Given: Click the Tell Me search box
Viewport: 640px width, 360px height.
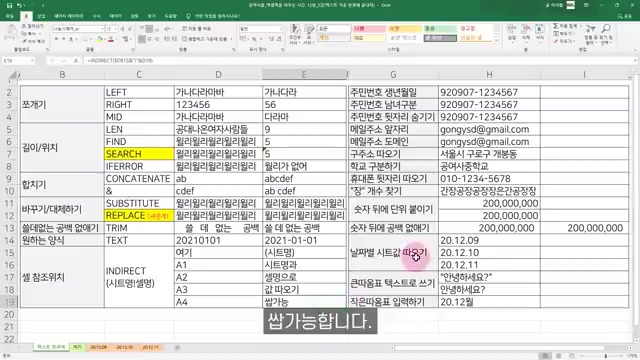Looking at the screenshot, I should (x=214, y=16).
